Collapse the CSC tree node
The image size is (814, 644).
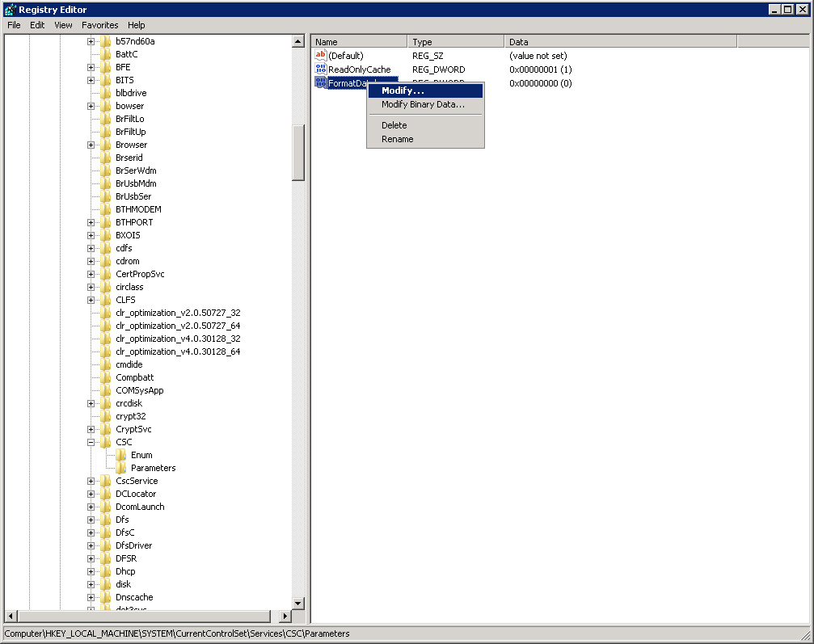[x=91, y=442]
